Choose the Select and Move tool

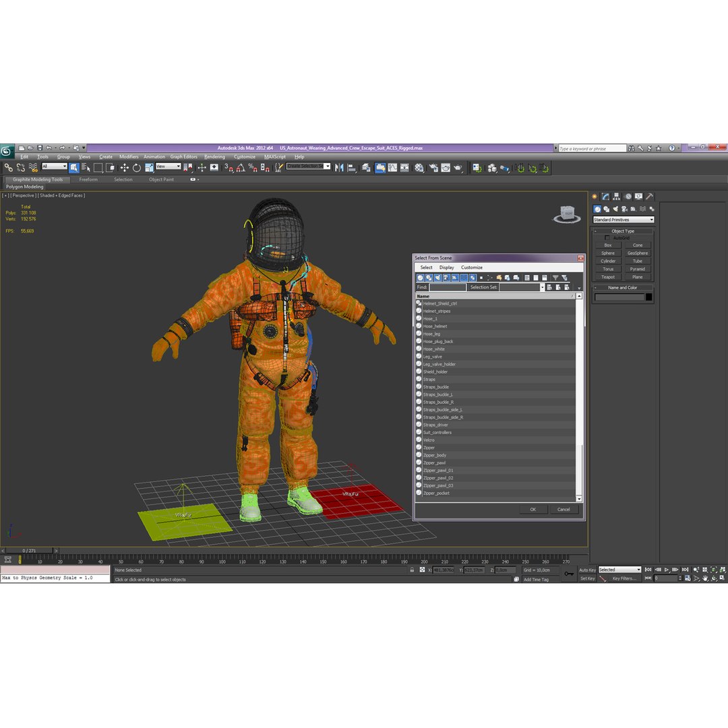click(x=125, y=168)
